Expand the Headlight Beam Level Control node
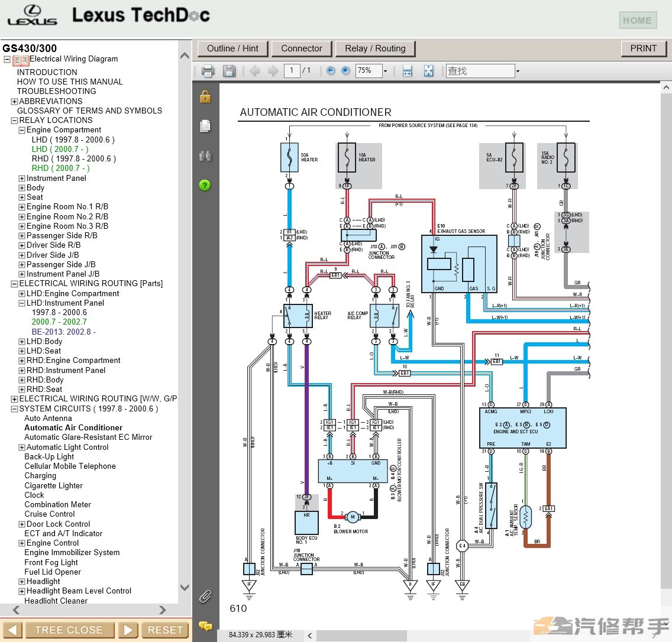 coord(22,592)
